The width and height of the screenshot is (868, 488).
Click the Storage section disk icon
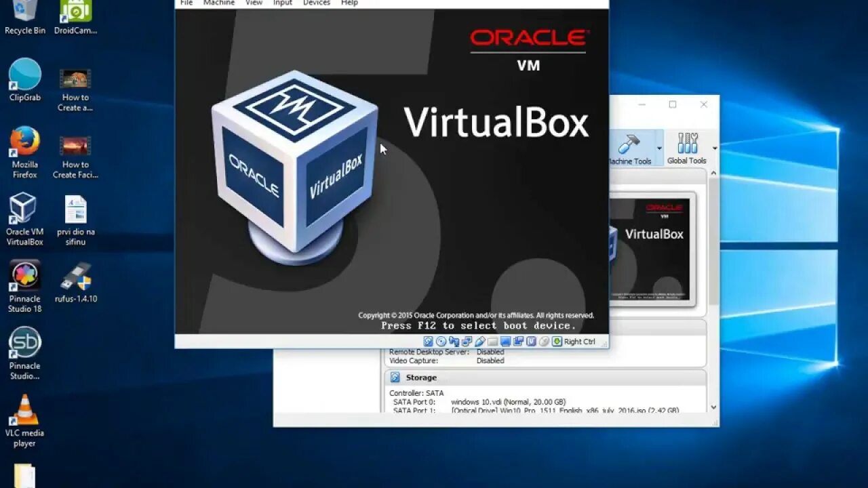pos(395,378)
